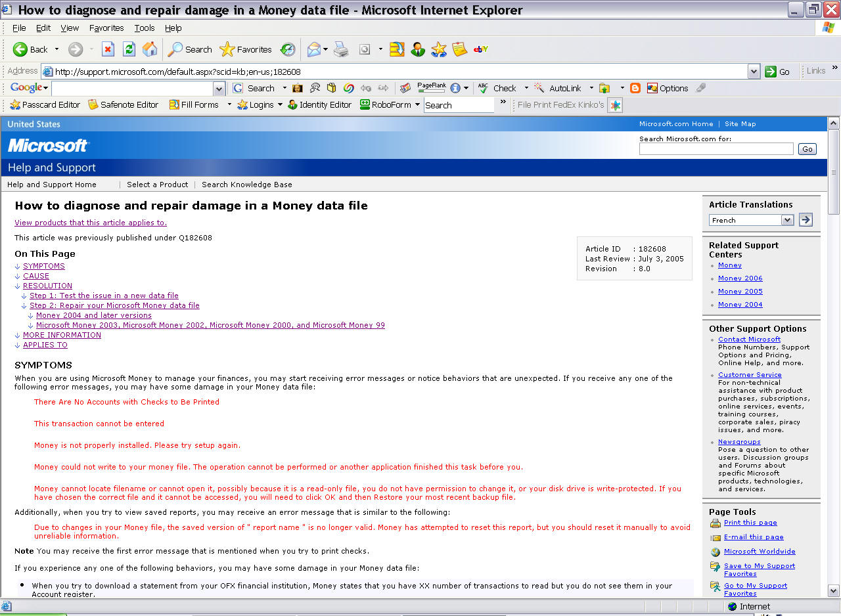Open the Favorites menu

pyautogui.click(x=106, y=28)
